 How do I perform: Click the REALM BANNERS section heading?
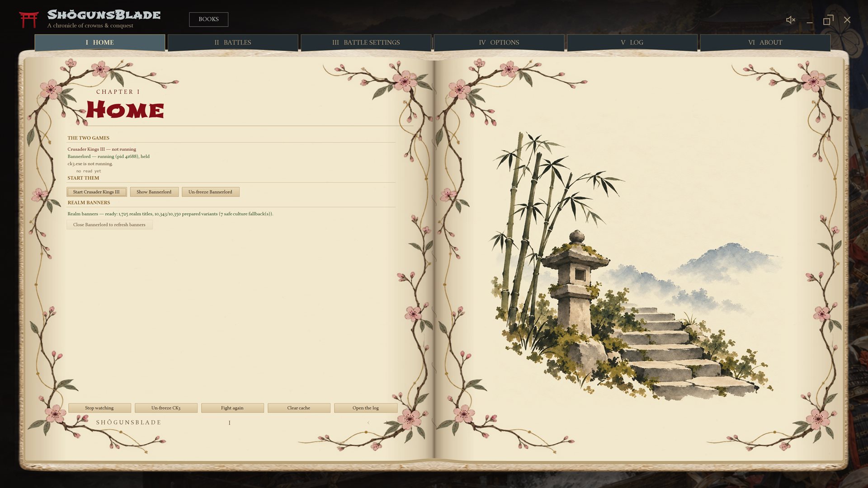tap(89, 202)
